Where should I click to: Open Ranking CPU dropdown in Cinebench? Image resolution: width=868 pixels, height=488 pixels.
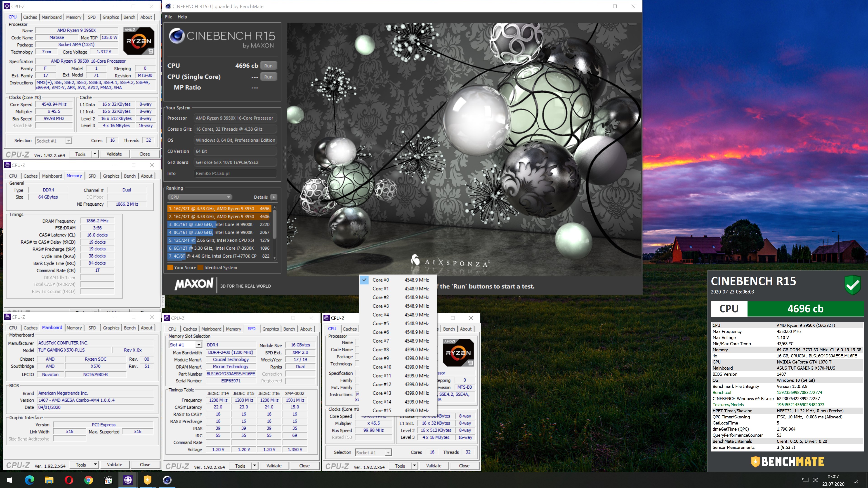[199, 197]
